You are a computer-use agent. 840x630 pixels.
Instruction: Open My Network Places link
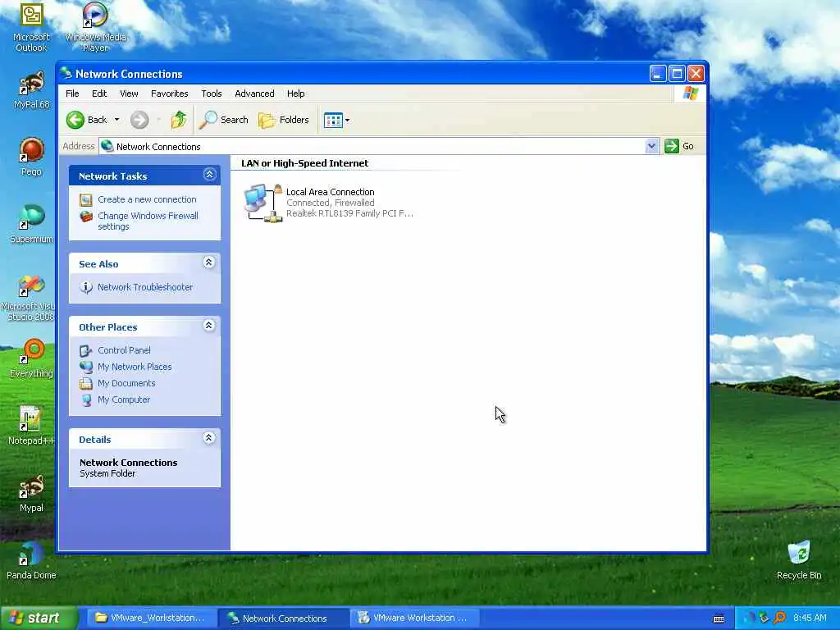(135, 367)
